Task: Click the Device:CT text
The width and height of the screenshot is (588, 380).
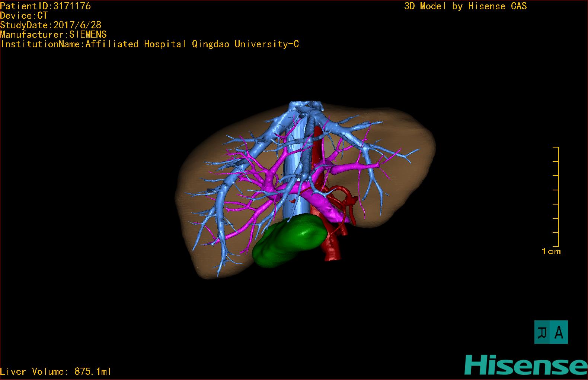Action: 24,16
